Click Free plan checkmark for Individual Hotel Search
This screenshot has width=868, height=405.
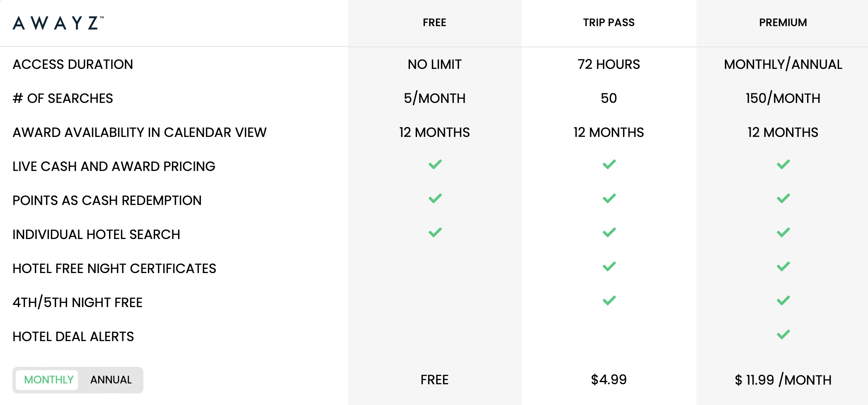435,232
